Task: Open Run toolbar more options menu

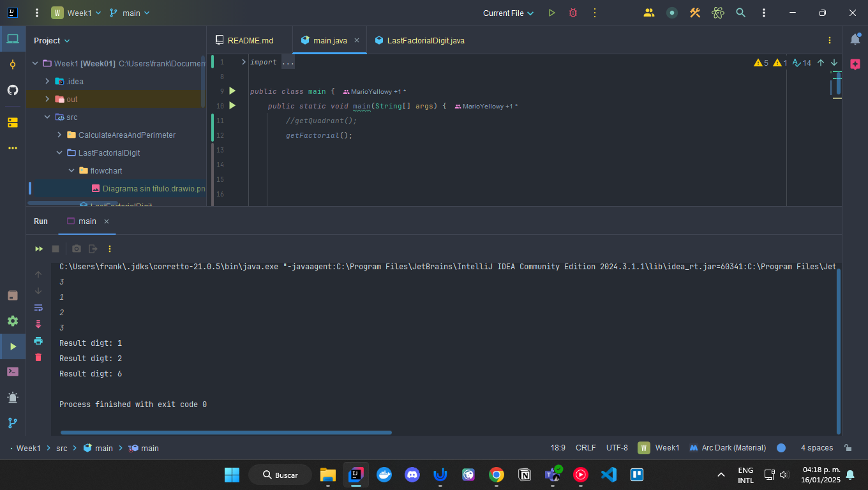Action: pyautogui.click(x=110, y=249)
